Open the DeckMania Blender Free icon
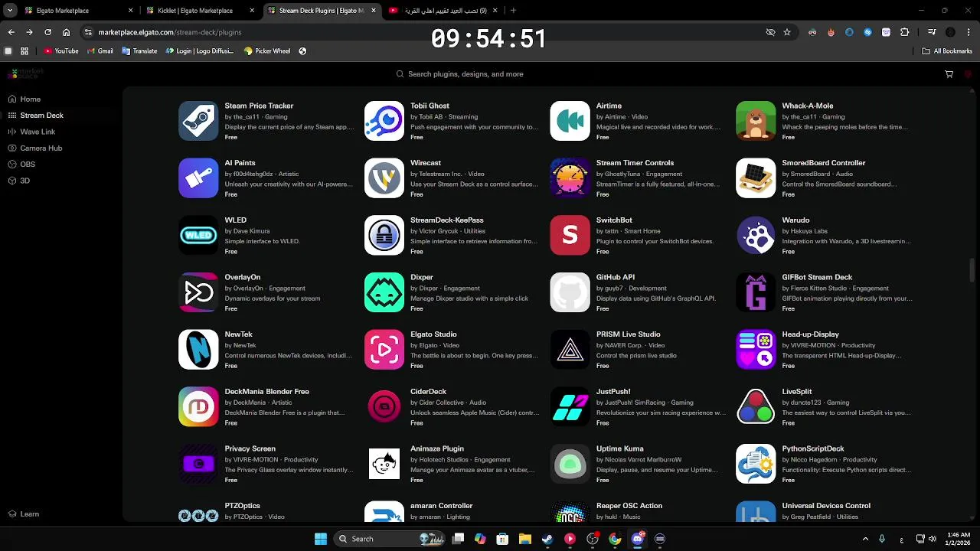This screenshot has width=980, height=551. (198, 406)
